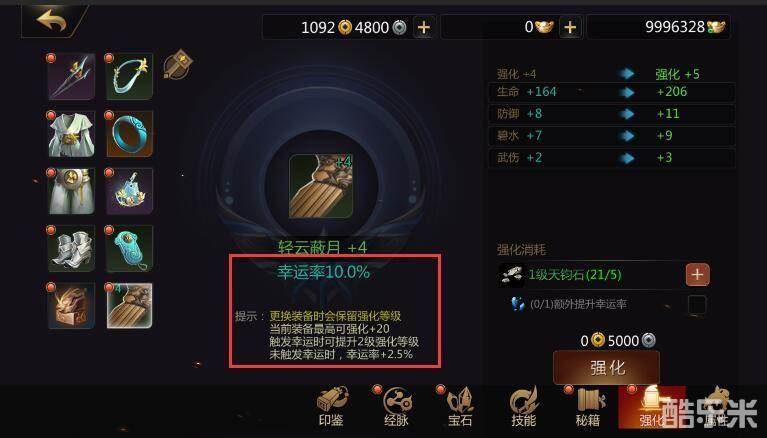Add level 1 Tiangou stone with plus

698,275
